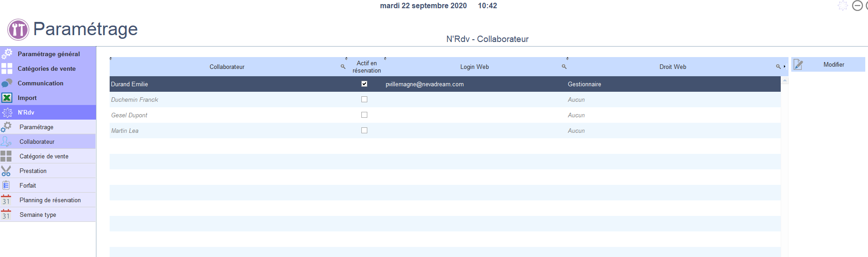
Task: Click the clipboard Forfait icon
Action: [x=6, y=185]
